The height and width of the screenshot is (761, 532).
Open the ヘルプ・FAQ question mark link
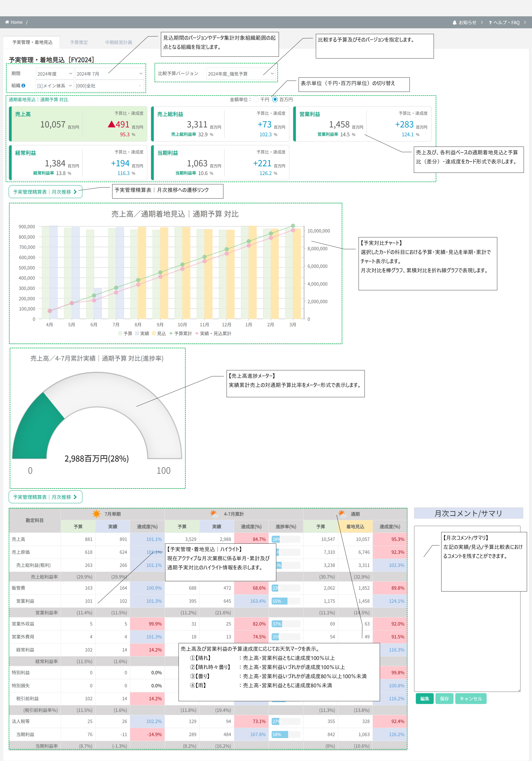point(490,23)
